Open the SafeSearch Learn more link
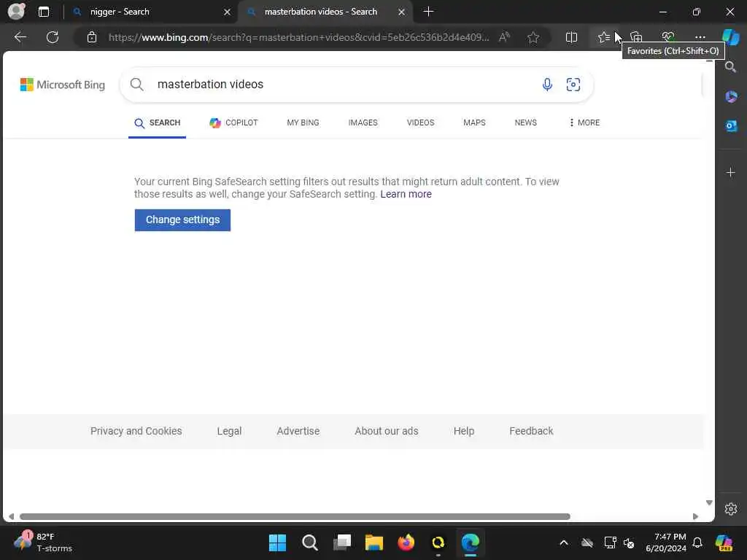The width and height of the screenshot is (747, 560). [406, 194]
